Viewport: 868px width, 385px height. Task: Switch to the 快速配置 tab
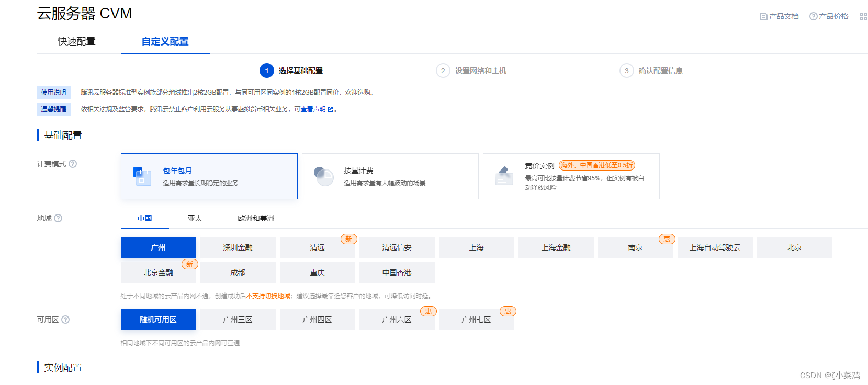(77, 41)
